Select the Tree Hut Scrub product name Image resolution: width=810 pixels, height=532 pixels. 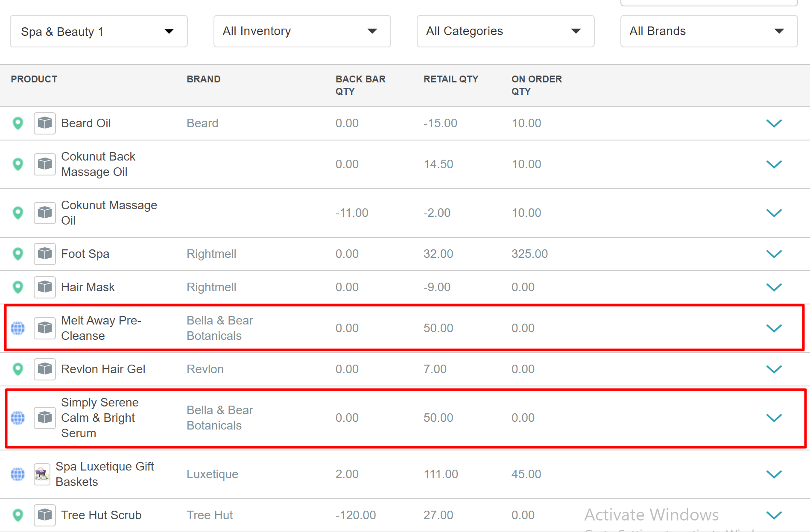(101, 515)
